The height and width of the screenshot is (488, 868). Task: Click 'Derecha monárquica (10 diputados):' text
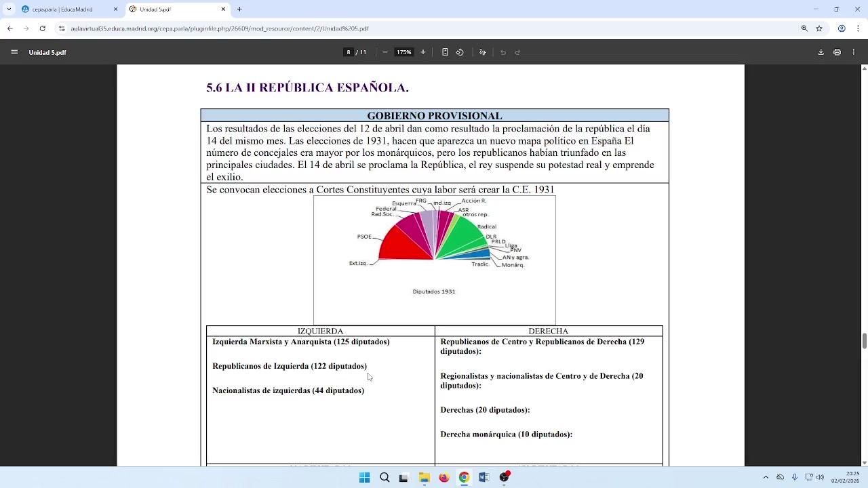[x=507, y=434]
